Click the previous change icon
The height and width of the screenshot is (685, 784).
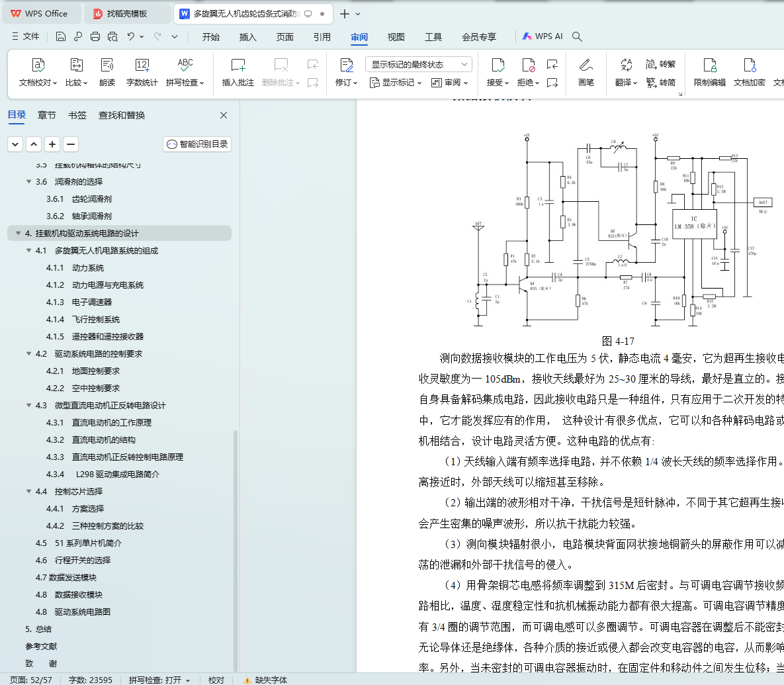click(x=552, y=64)
